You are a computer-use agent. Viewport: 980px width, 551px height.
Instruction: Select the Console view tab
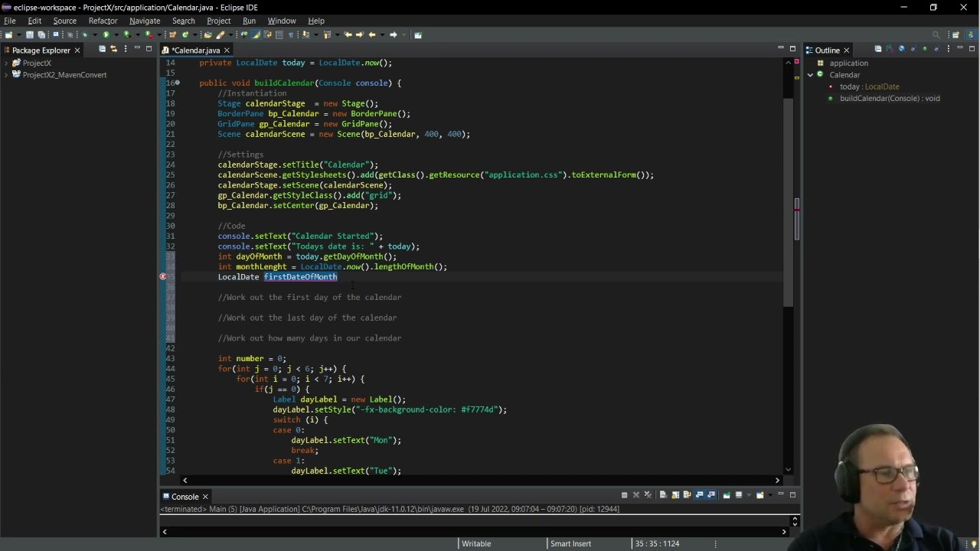(185, 497)
